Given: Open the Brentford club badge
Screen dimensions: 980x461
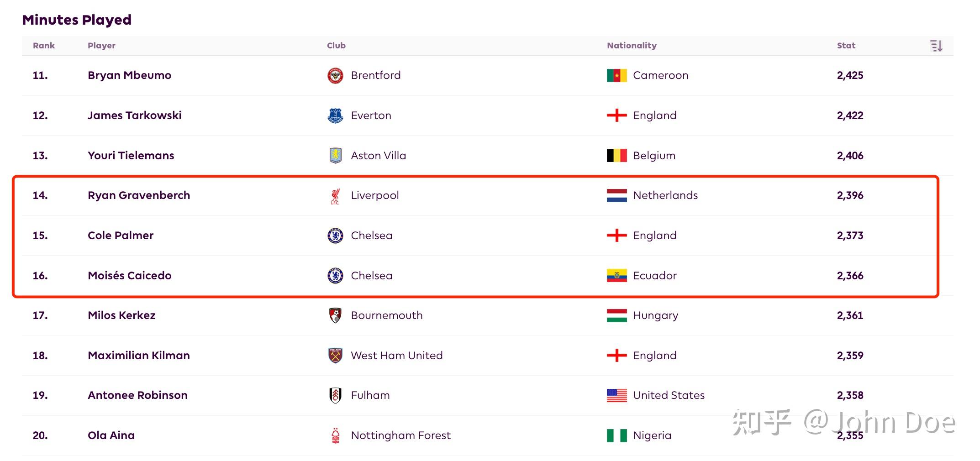Looking at the screenshot, I should click(336, 75).
